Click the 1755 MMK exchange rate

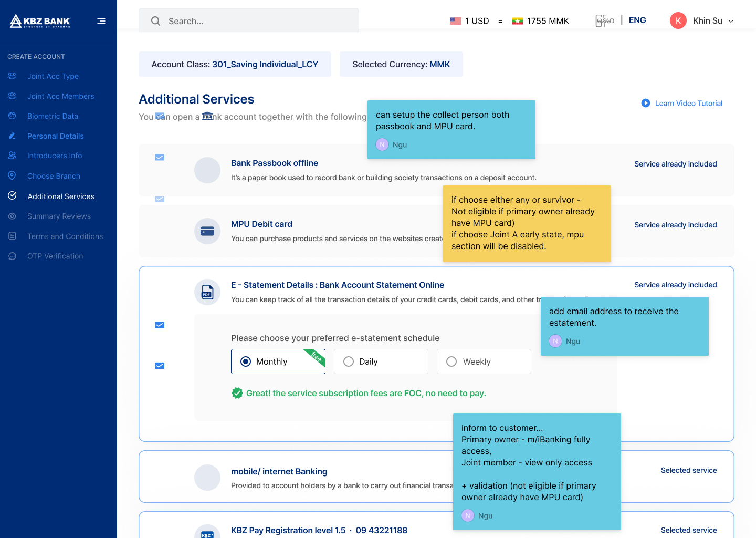tap(548, 21)
